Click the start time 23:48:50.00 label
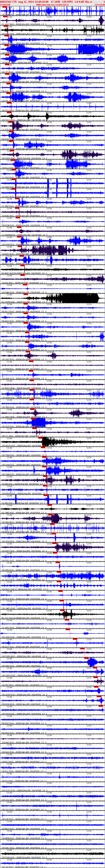Image resolution: width=105 pixels, height=868 pixels. click(5, 5)
